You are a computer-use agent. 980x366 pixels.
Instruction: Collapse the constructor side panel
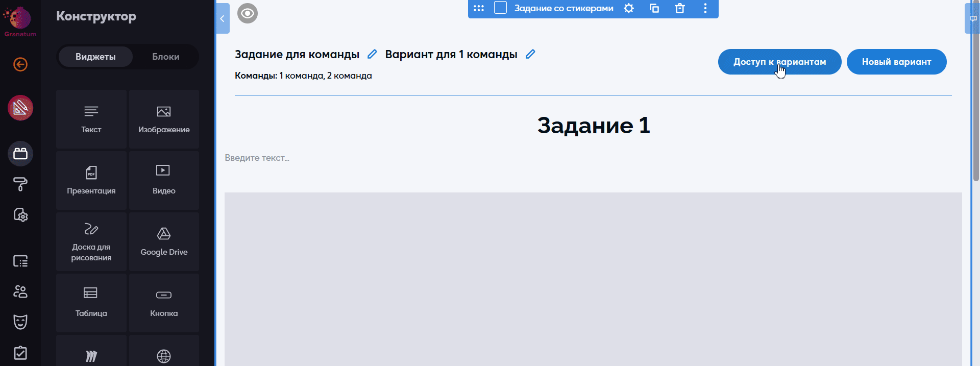coord(223,19)
